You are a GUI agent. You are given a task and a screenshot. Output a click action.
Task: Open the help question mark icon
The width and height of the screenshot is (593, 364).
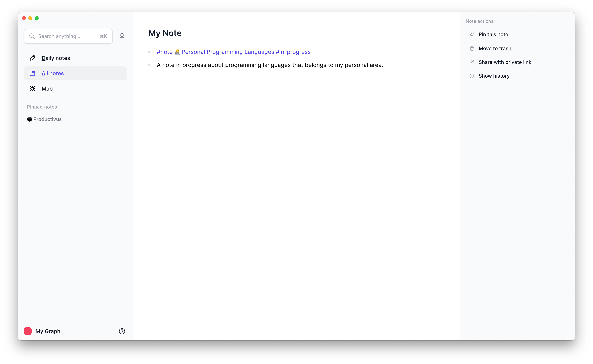[x=122, y=331]
